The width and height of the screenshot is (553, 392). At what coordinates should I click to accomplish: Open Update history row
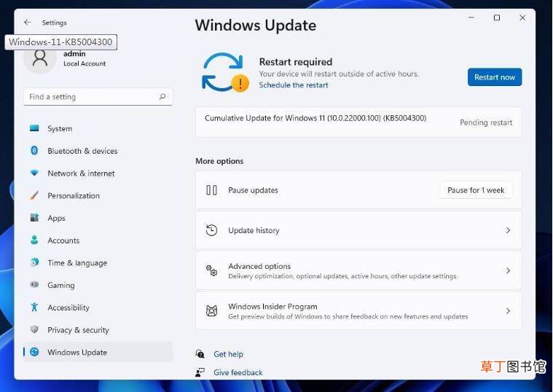(358, 230)
